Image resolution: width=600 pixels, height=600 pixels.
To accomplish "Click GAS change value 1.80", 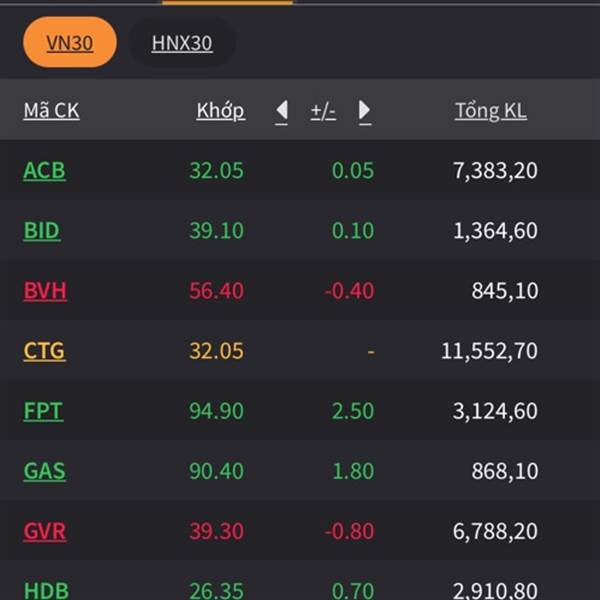I will pyautogui.click(x=354, y=471).
